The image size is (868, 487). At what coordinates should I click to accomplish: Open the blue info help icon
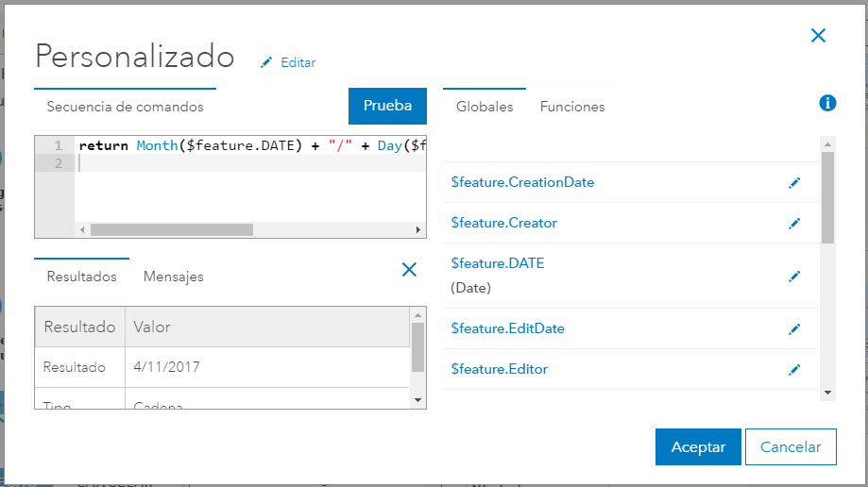point(827,103)
